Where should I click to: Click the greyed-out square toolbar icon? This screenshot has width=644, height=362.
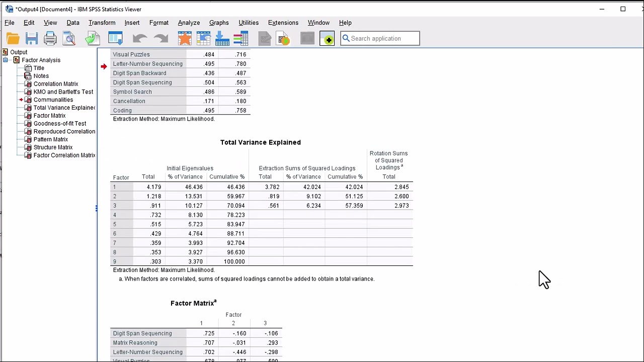pyautogui.click(x=307, y=38)
